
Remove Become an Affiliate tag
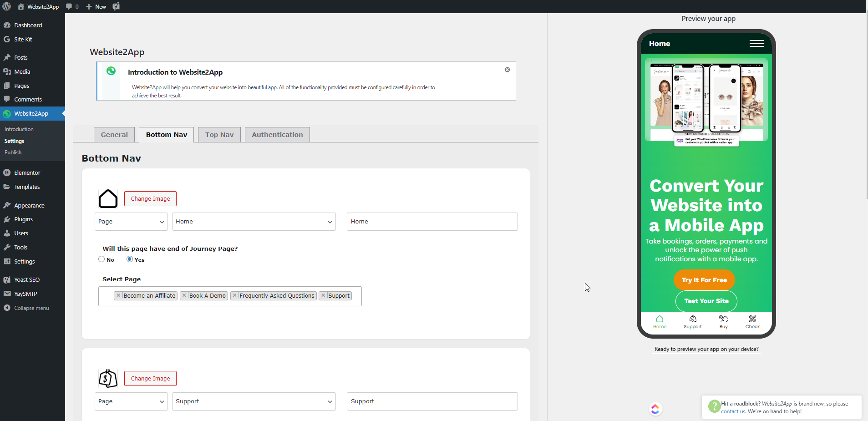point(118,295)
